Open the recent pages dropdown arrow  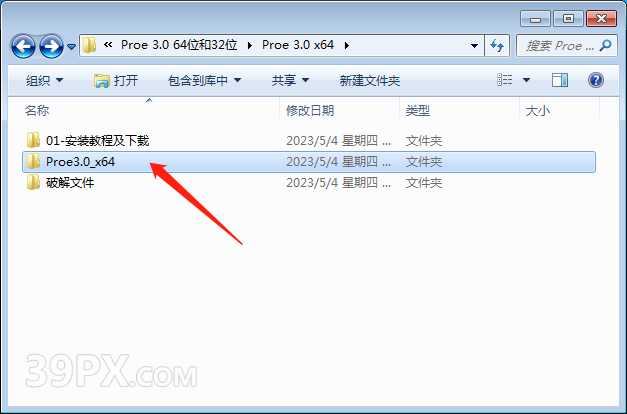(x=72, y=47)
